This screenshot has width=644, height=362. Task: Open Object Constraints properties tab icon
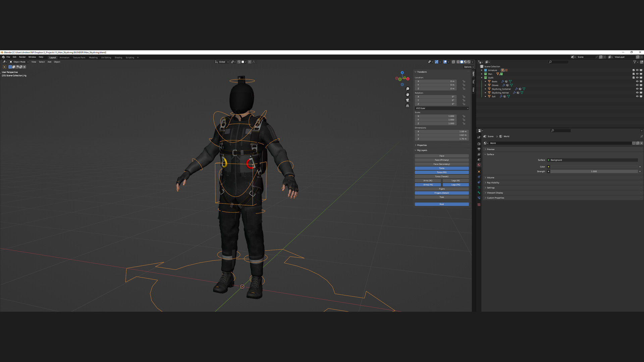point(479,182)
